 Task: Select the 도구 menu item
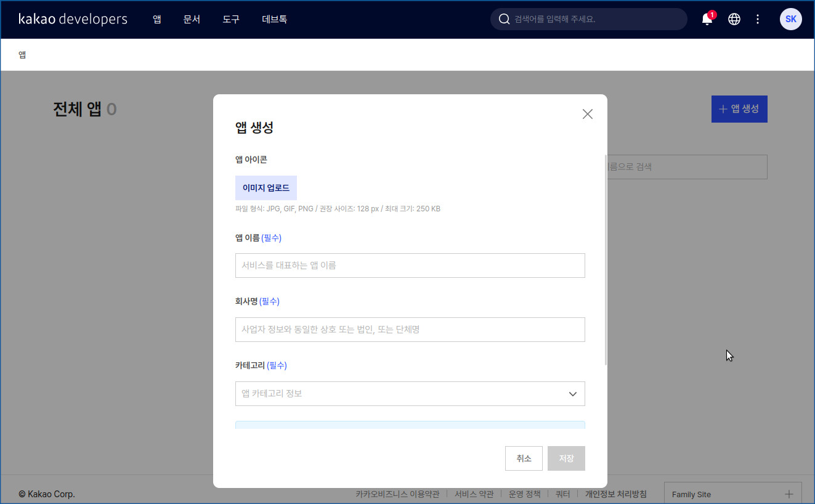point(231,19)
